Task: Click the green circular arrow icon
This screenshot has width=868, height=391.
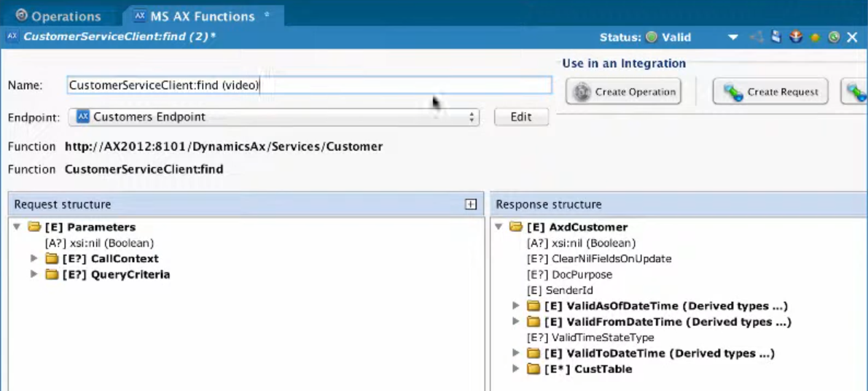Action: coord(834,38)
